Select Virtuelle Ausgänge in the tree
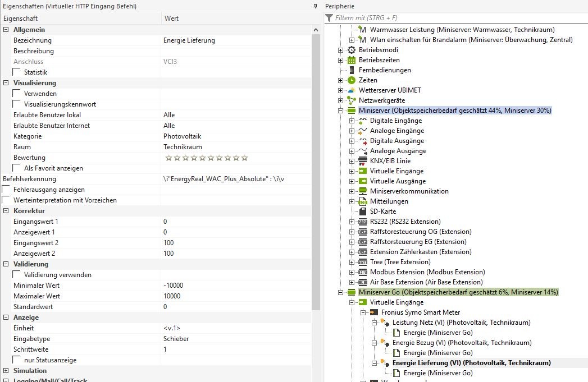 click(396, 181)
